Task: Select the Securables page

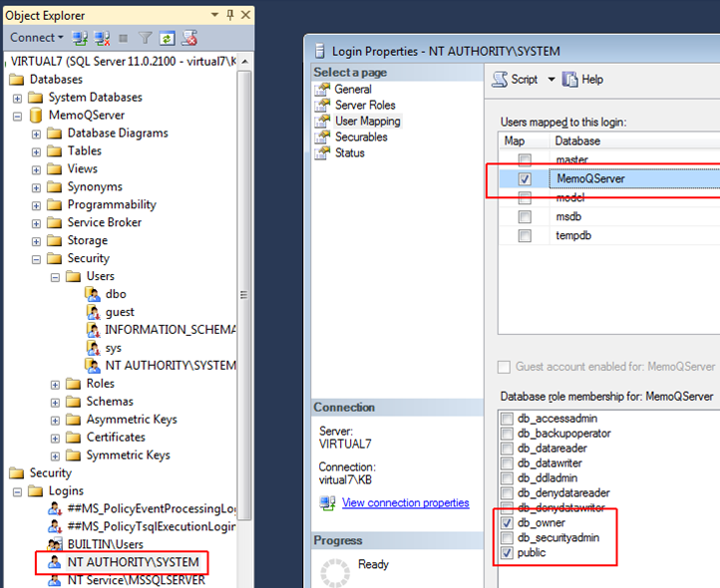Action: 361,137
